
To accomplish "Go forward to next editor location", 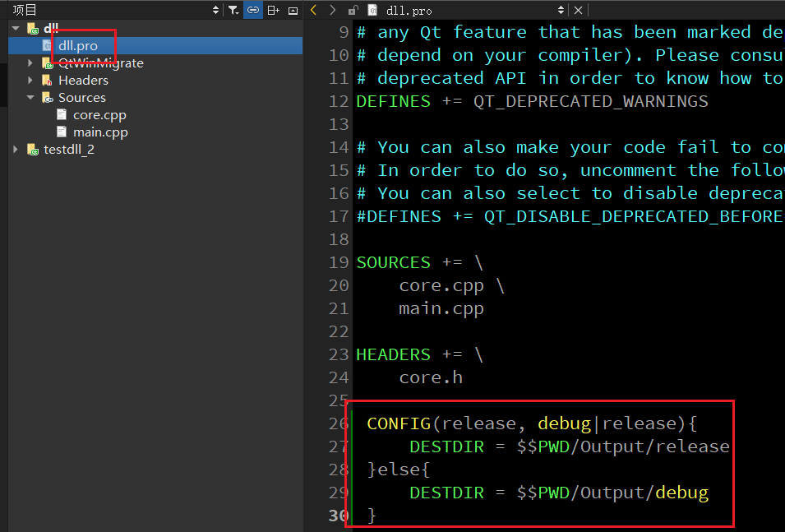I will click(x=332, y=10).
